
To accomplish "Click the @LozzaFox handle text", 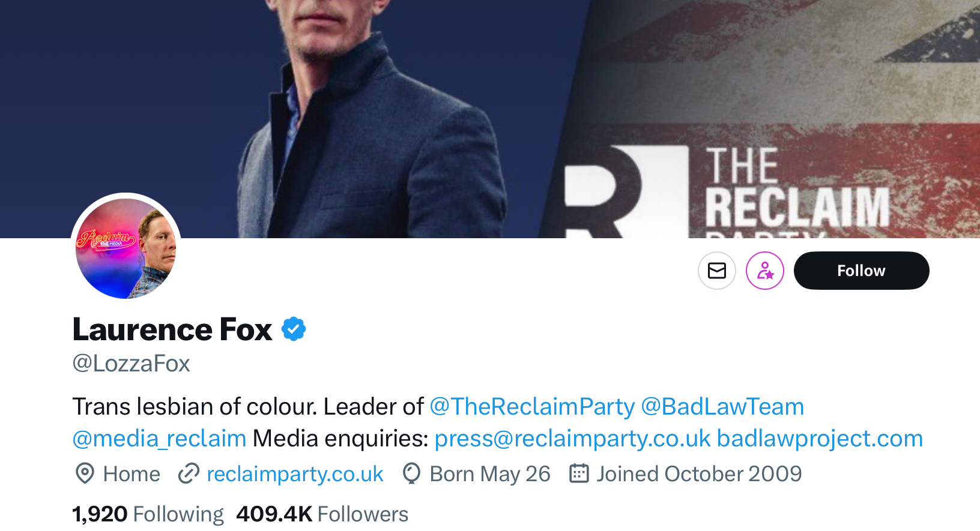I will click(x=131, y=364).
